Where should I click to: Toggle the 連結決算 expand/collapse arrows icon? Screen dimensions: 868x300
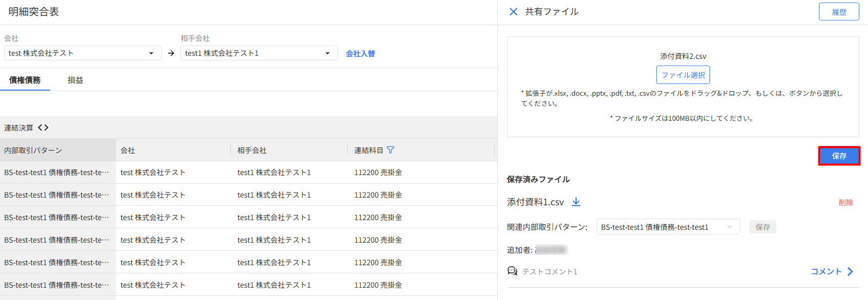click(x=43, y=127)
